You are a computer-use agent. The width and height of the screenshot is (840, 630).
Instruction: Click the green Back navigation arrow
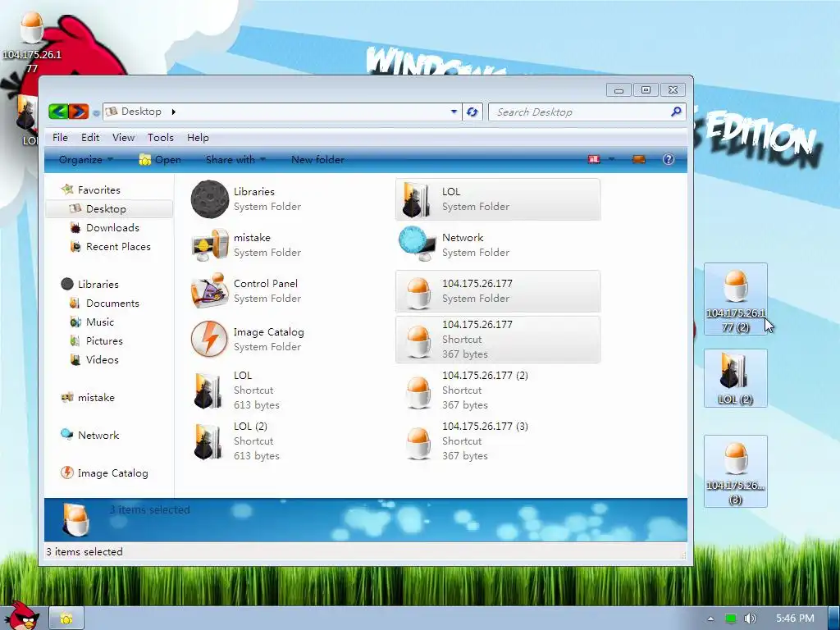point(58,112)
